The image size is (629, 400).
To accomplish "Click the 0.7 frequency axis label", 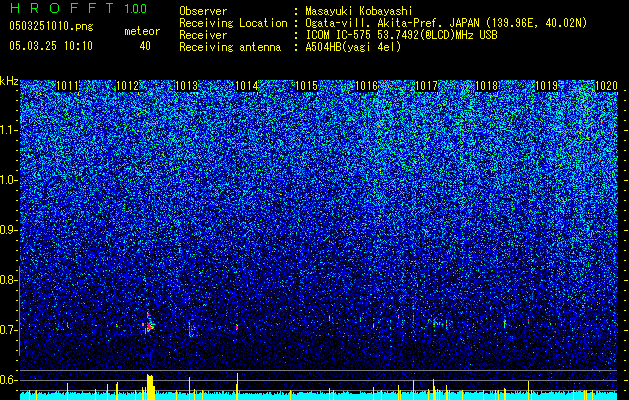I will (x=8, y=330).
